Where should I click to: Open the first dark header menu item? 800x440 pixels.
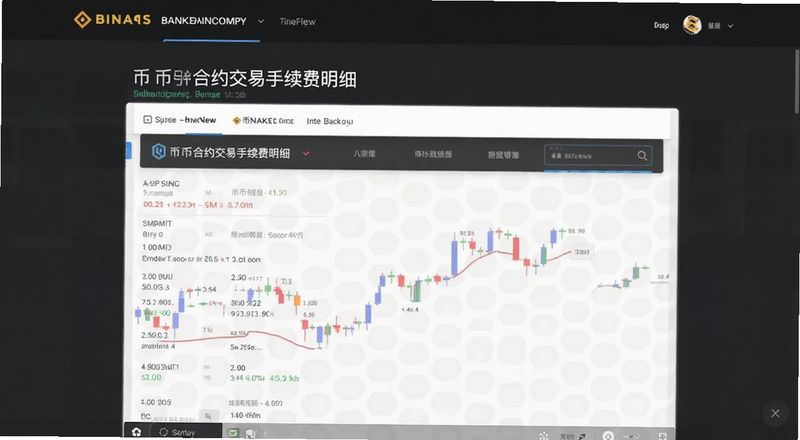364,154
